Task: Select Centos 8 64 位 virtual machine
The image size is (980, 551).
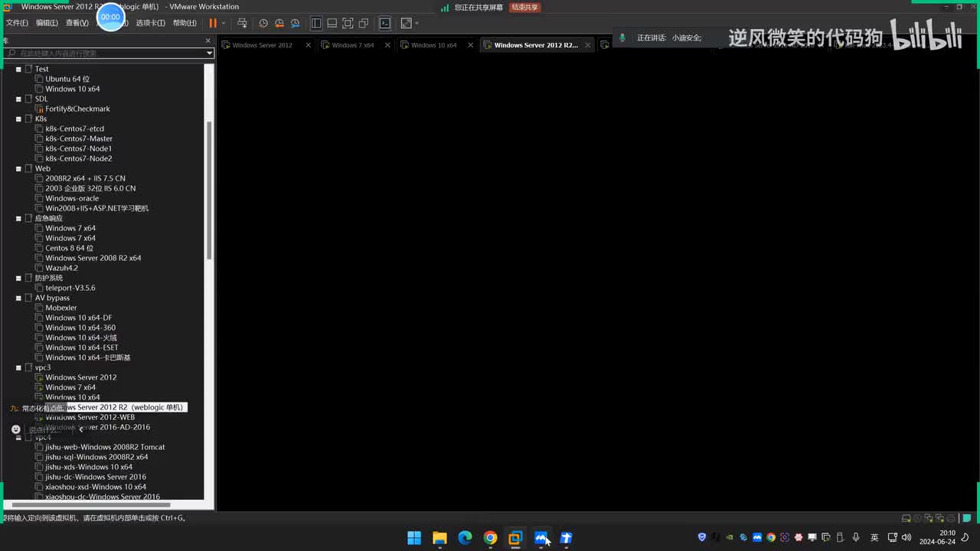Action: 69,248
